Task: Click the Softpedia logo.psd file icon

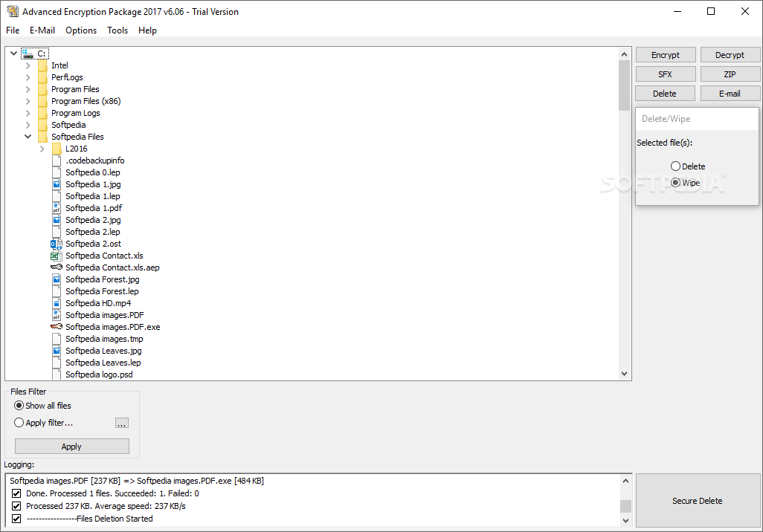Action: [57, 374]
